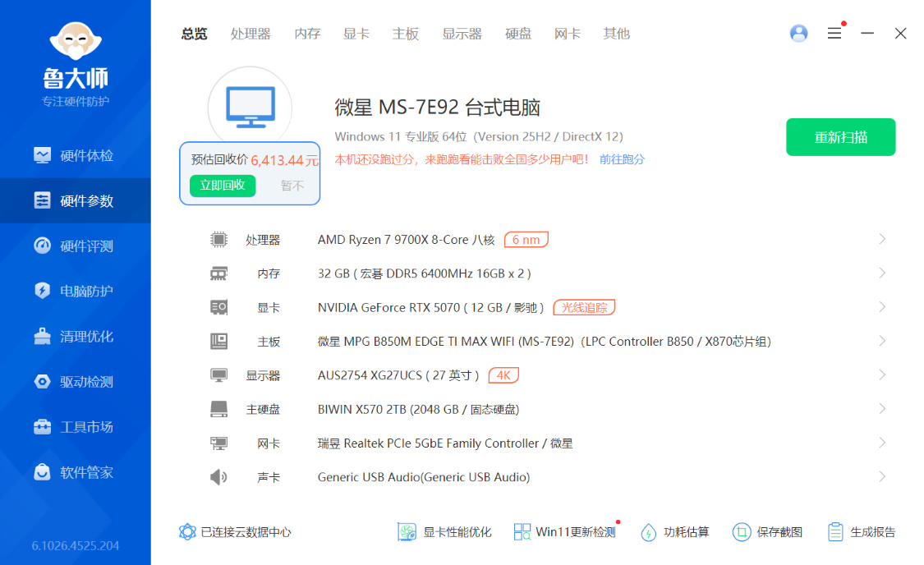Switch to the top 内存 tab
924x565 pixels.
click(x=308, y=34)
